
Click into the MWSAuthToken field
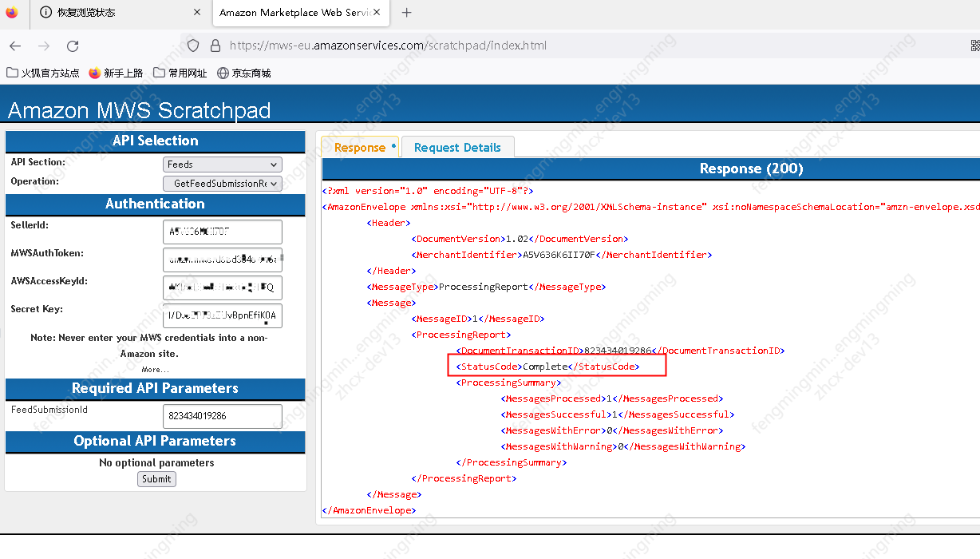223,260
